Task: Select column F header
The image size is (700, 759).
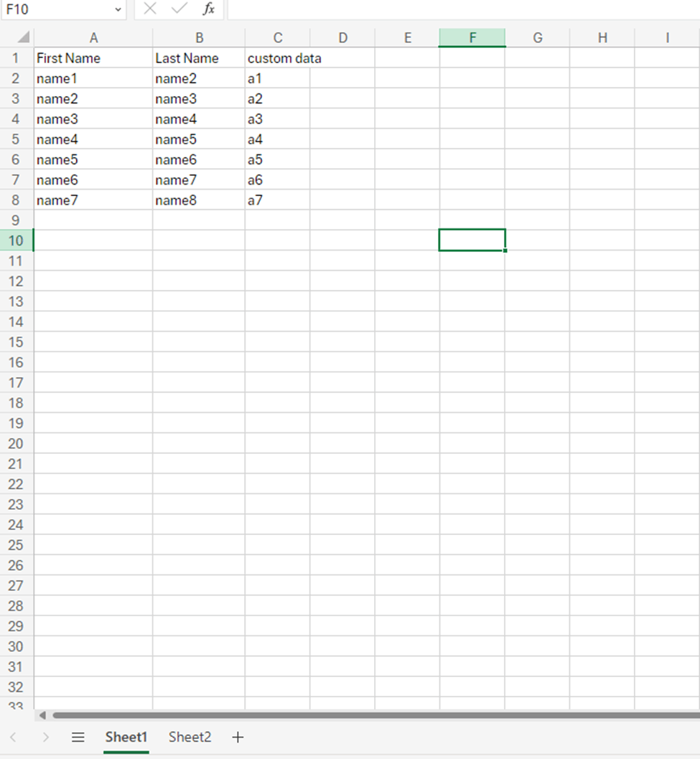Action: 472,38
